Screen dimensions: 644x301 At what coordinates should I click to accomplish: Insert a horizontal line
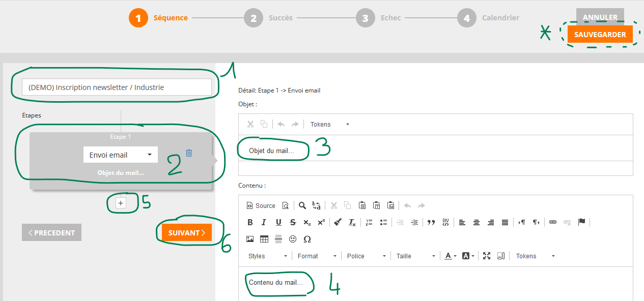coord(278,239)
